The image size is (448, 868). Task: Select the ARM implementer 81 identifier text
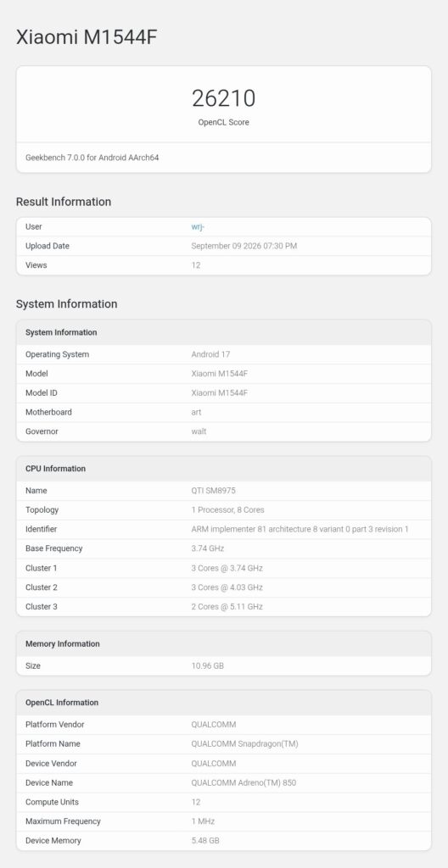[300, 529]
